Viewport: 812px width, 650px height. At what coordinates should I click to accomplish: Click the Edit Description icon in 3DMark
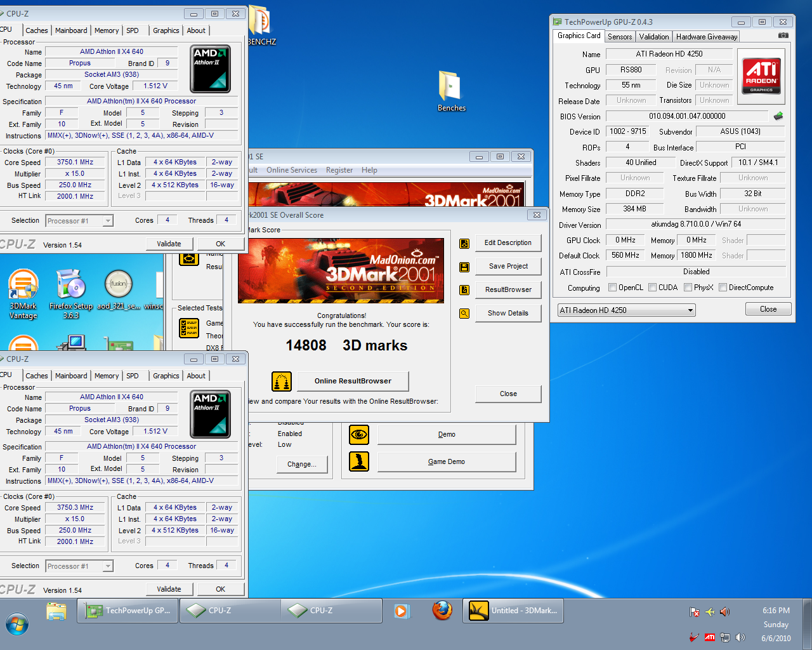click(x=464, y=244)
